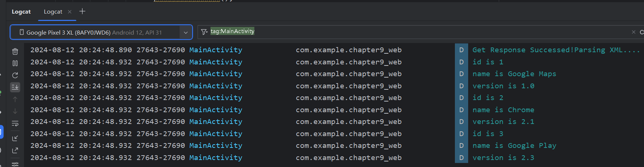Open logcat format settings icon
Viewport: 644px width, 167px height.
pos(15,164)
